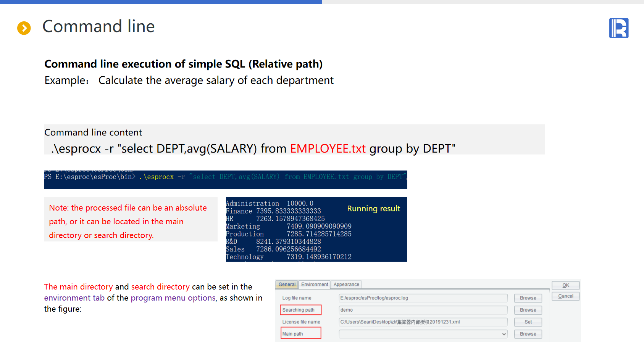Click the blue R logo icon
This screenshot has height=362, width=644.
618,28
